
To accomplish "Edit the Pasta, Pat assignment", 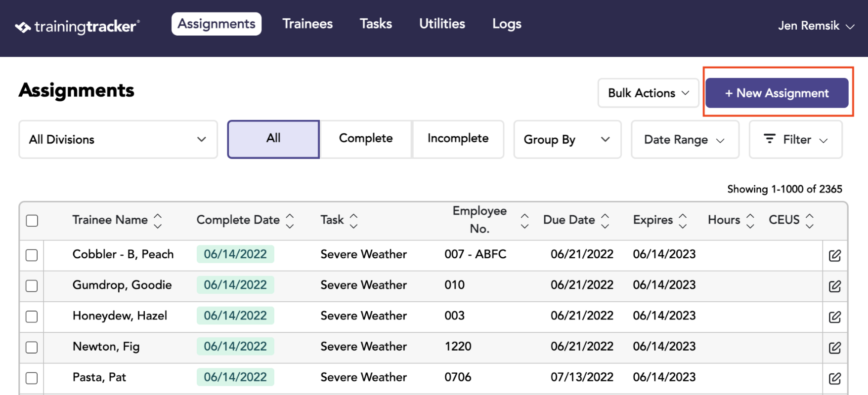I will click(835, 378).
